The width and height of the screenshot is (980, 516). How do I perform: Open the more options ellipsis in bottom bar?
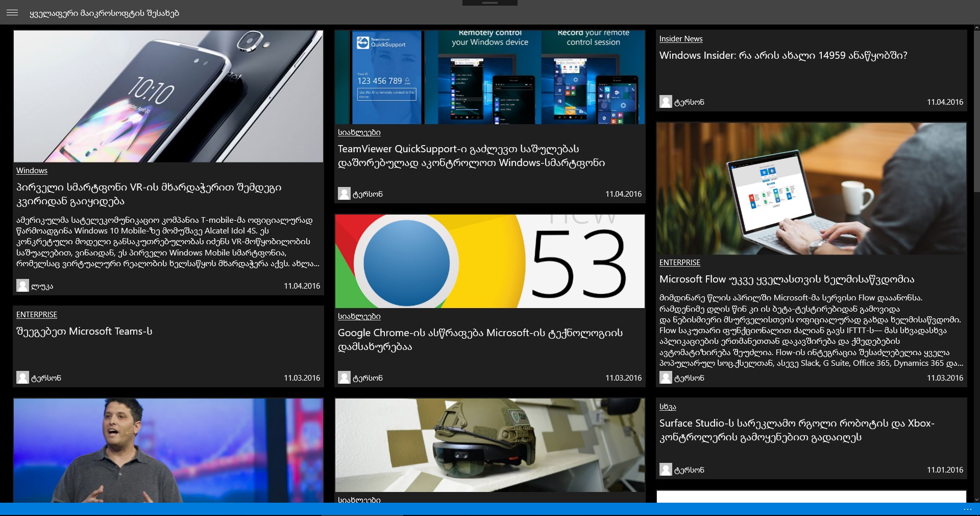click(x=967, y=509)
